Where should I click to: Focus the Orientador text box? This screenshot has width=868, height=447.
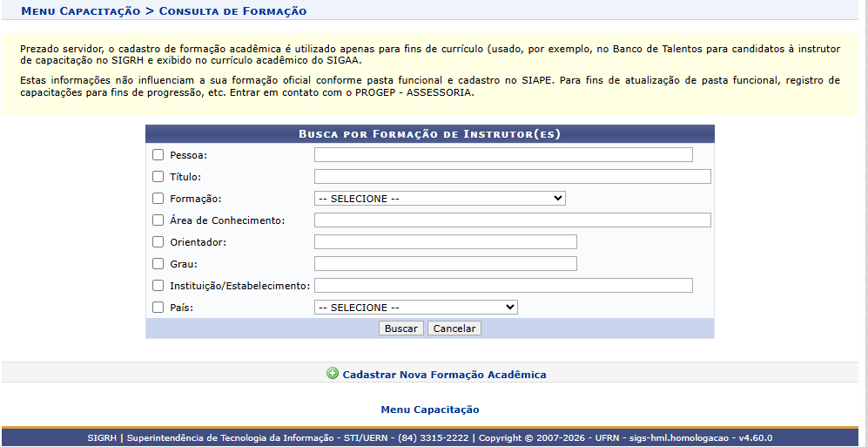(446, 242)
